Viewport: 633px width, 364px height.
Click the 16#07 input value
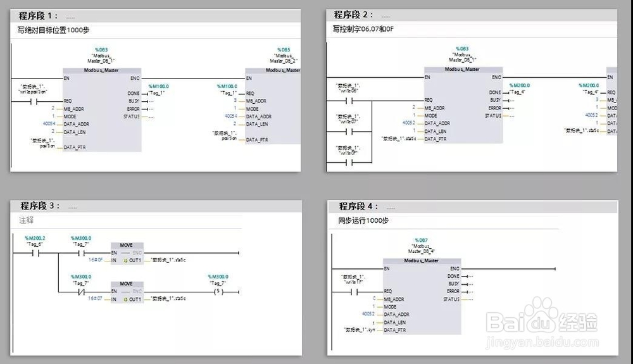tap(96, 299)
